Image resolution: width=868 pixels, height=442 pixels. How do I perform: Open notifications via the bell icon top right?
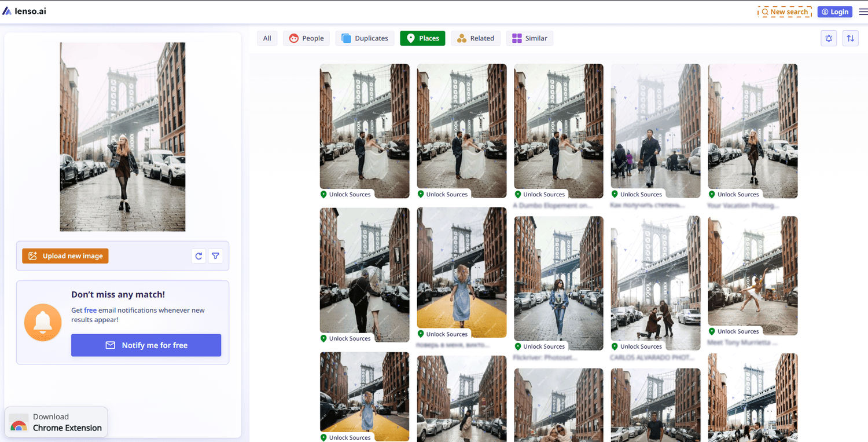point(829,38)
